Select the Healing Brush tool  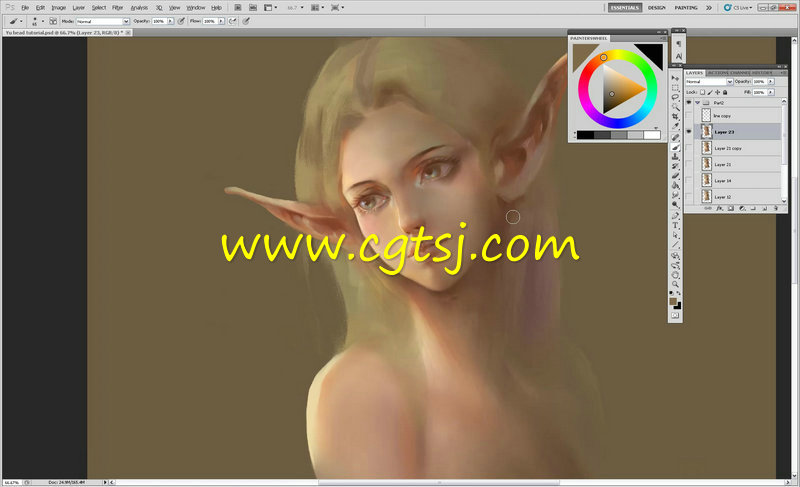click(675, 138)
